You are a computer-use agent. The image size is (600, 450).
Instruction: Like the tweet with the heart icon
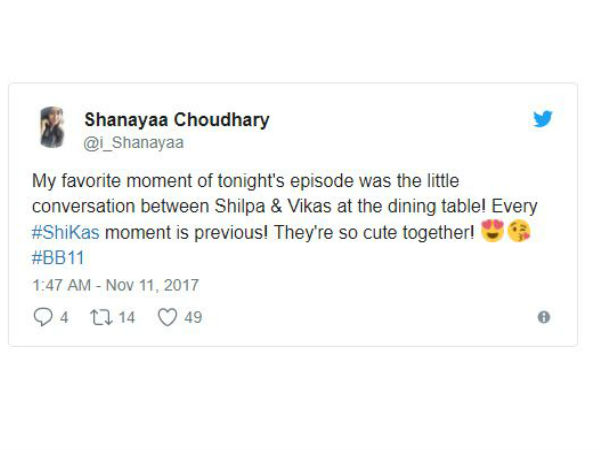[x=168, y=317]
